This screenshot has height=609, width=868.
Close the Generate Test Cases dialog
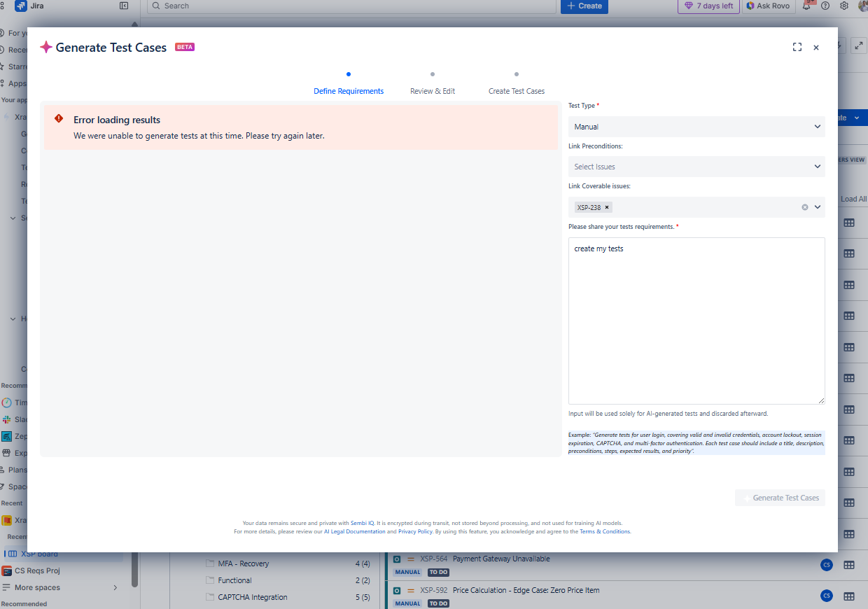[816, 48]
